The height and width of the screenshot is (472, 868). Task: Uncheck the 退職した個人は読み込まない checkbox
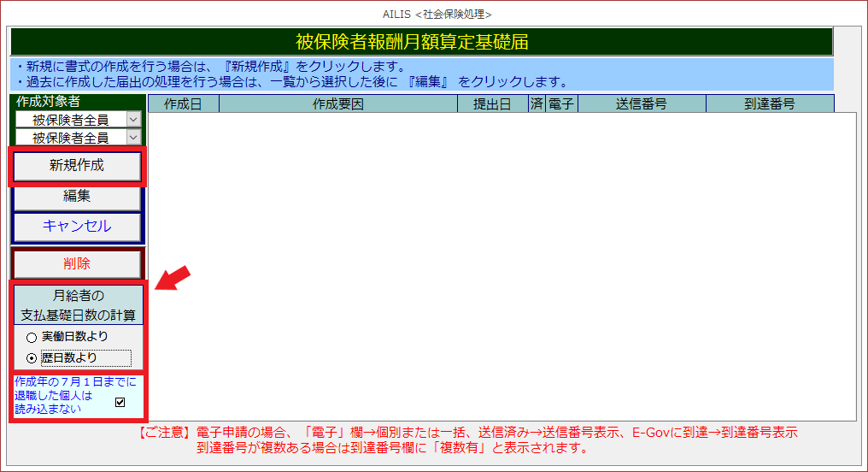[120, 402]
